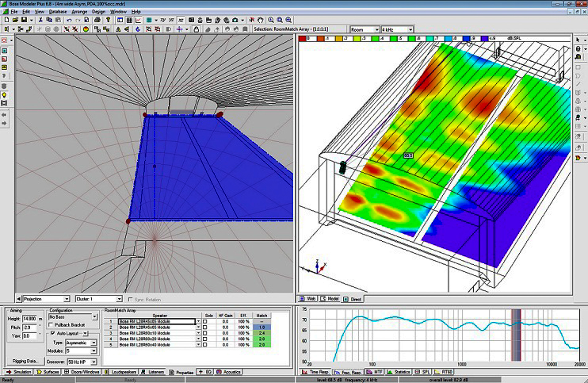This screenshot has height=383, width=588.
Task: Click the light bulb icon in left sidebar
Action: (4, 95)
